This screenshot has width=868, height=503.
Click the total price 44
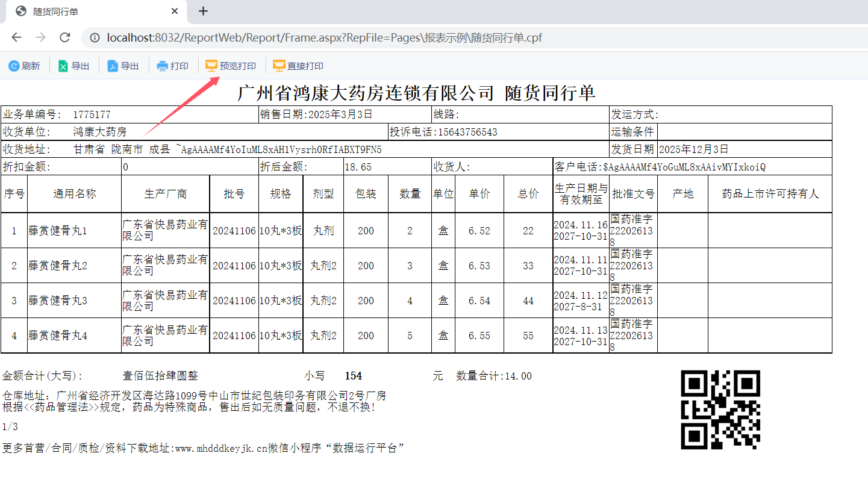point(528,301)
